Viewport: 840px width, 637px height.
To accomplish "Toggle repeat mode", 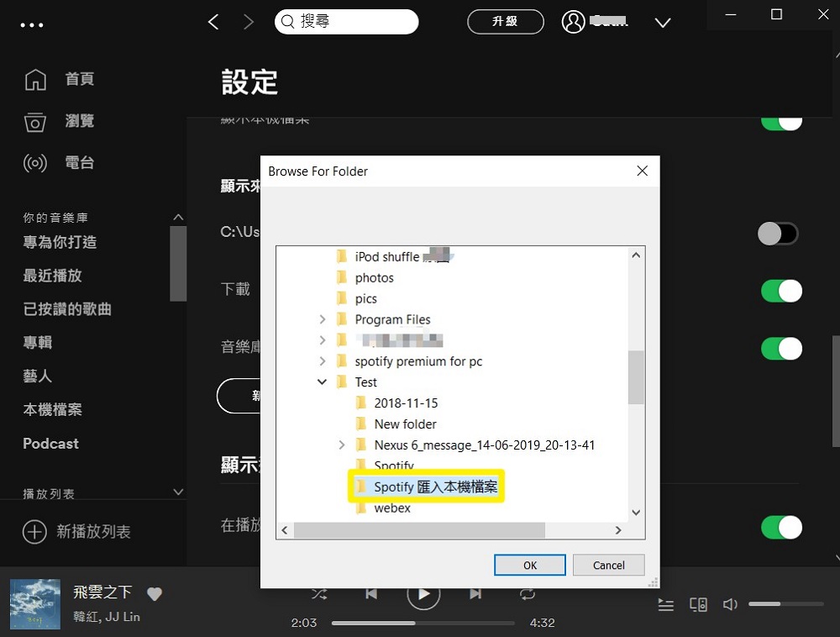I will point(528,593).
